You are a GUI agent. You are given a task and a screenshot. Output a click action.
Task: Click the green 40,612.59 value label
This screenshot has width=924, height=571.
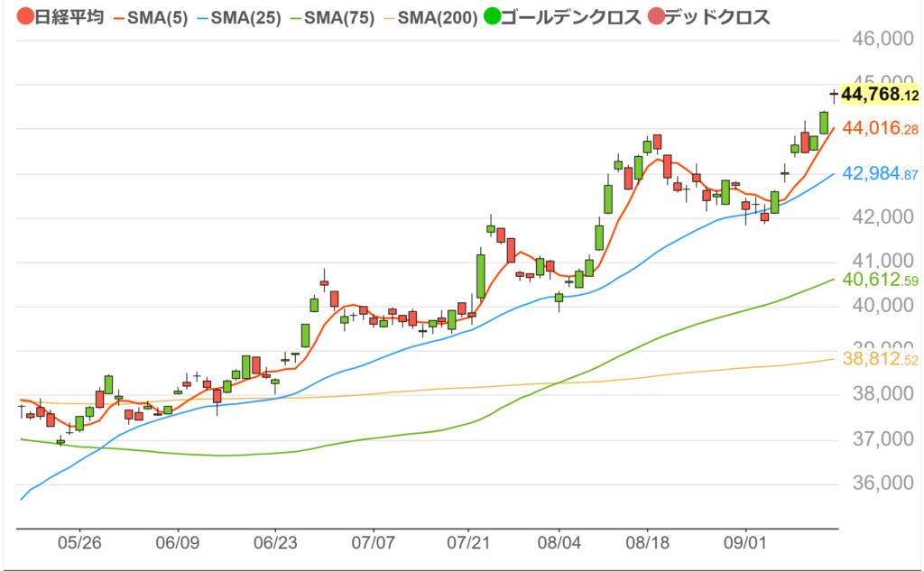coord(879,281)
